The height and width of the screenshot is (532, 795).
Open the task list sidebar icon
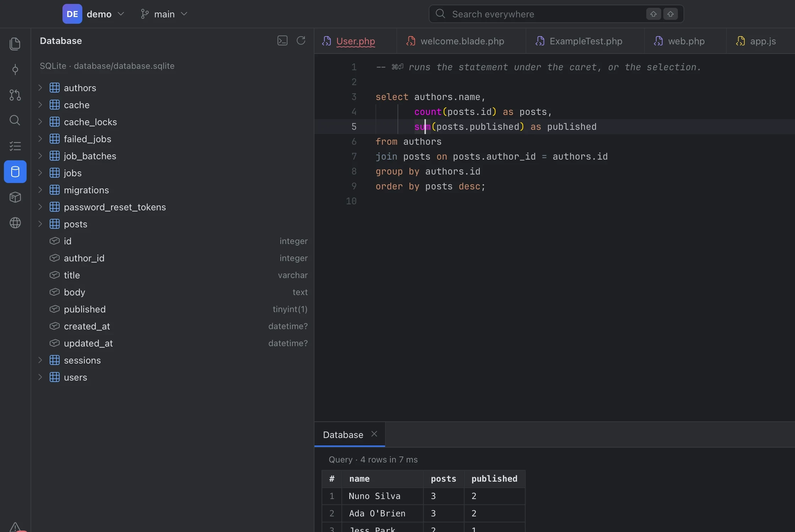click(x=15, y=146)
